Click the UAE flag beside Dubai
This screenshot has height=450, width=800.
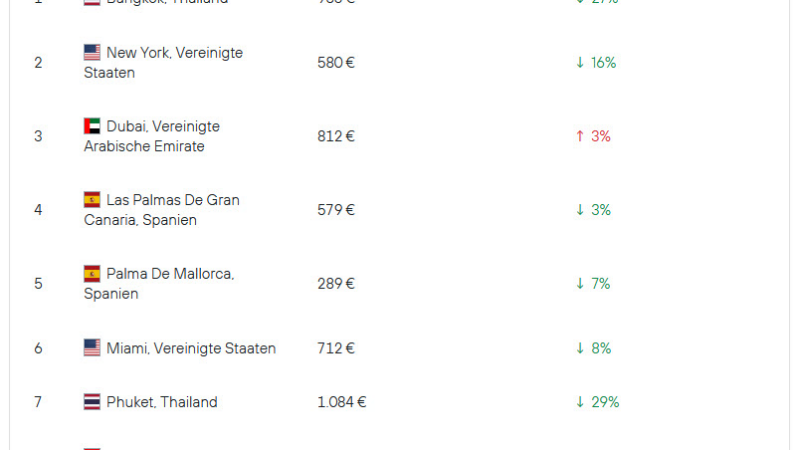coord(92,126)
